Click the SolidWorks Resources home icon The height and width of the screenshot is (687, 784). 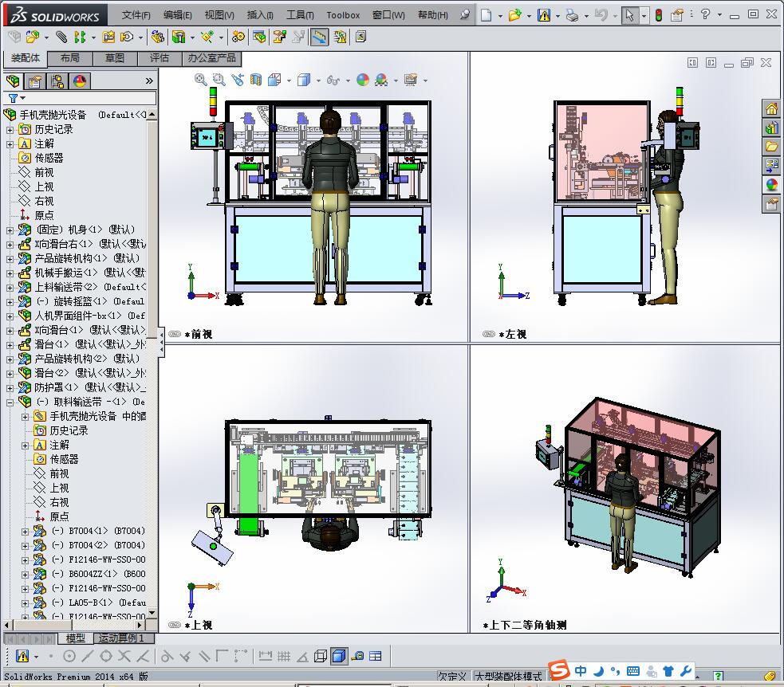(x=771, y=108)
